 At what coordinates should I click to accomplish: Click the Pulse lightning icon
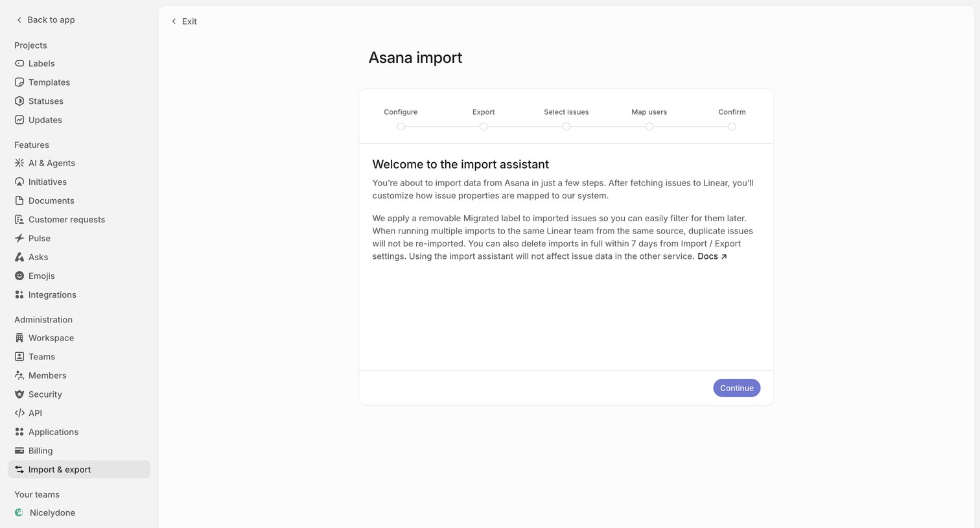coord(19,238)
